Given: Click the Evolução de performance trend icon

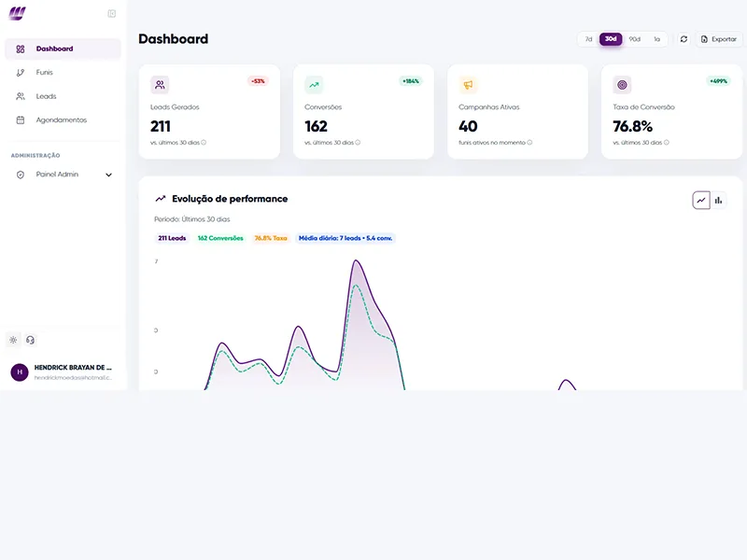Looking at the screenshot, I should (x=161, y=199).
